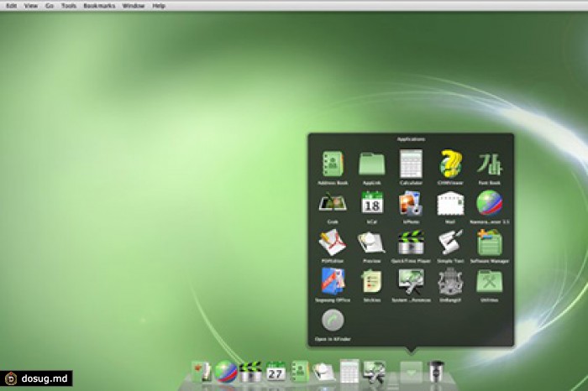This screenshot has width=588, height=391.
Task: Open the clapperboard player in the dock
Action: (250, 372)
